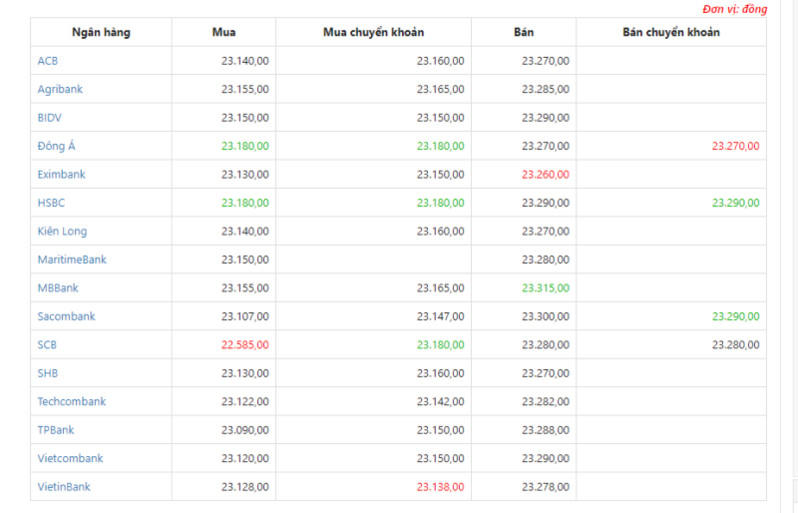Select Agribank's Mua chuyển khoản 23.165,00

[x=440, y=90]
